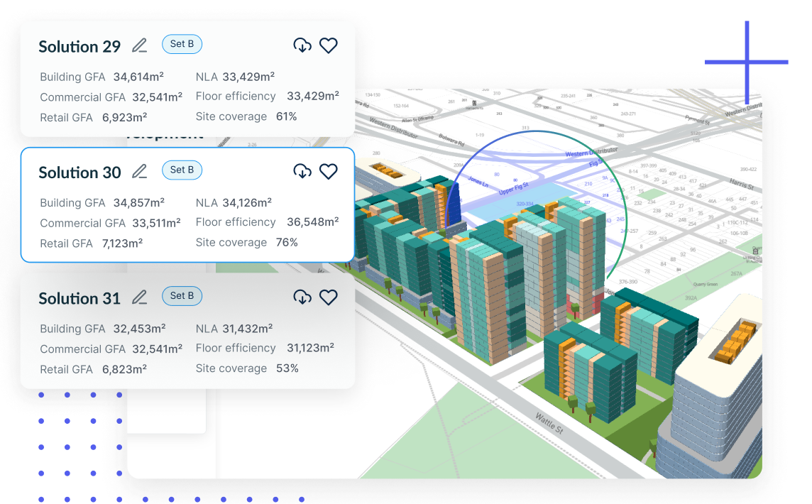Viewport: 812px width, 504px height.
Task: Open the Set B label on Solution 31
Action: point(182,296)
